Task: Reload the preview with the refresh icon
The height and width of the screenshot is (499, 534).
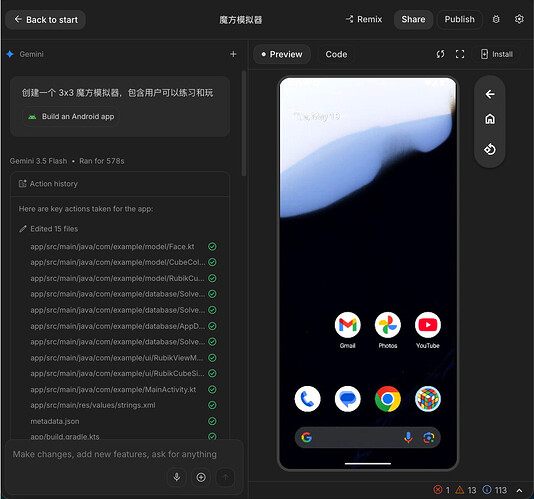Action: click(440, 54)
